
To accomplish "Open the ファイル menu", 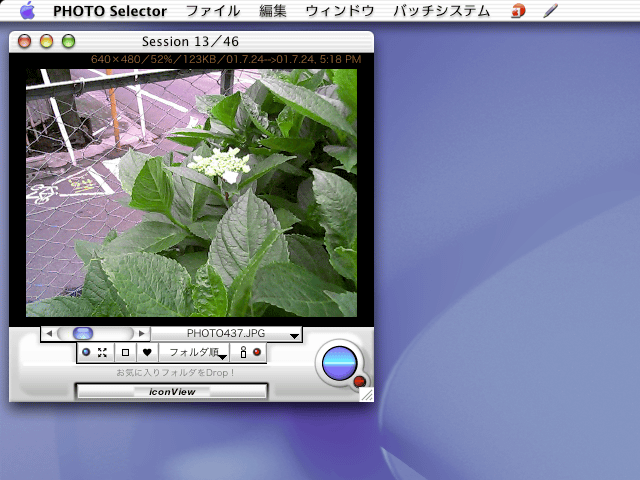I will point(213,11).
